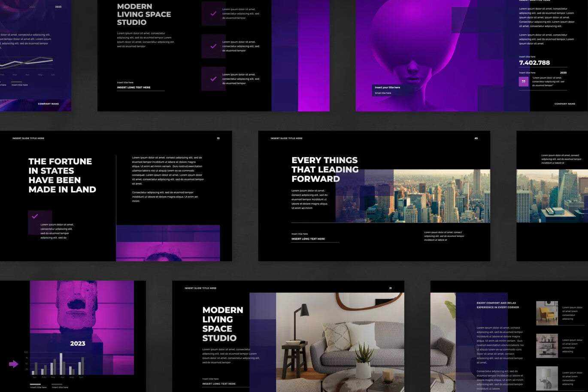Select the 2023 year label above the chart
Viewport: 588px width, 392px height.
(x=77, y=343)
